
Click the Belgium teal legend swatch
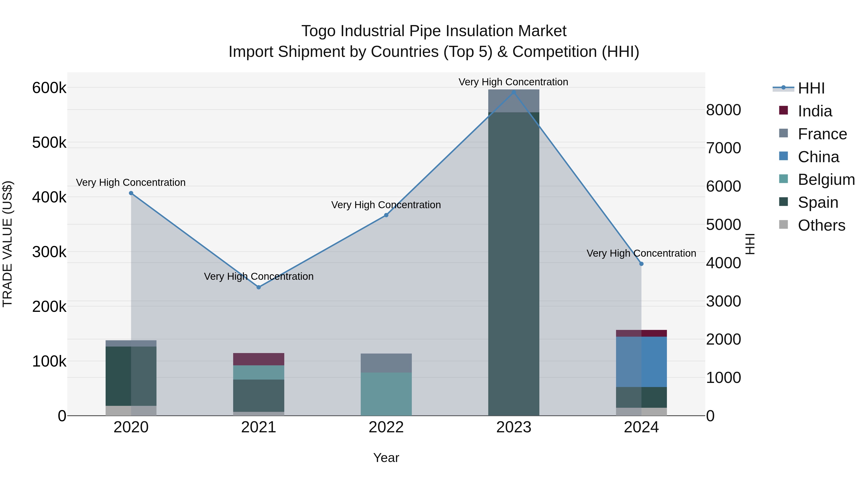pyautogui.click(x=783, y=179)
